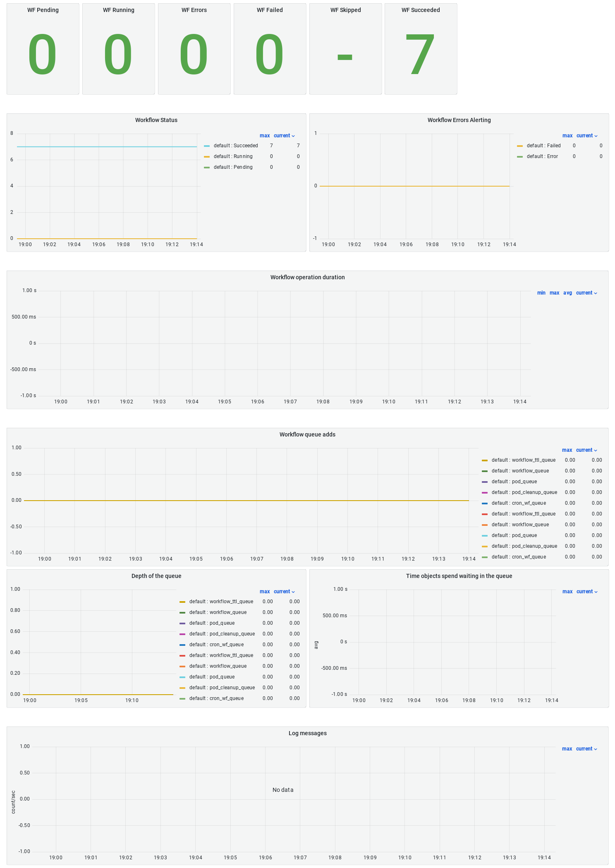Toggle dark green workflow_queue series in Depth of queue

click(218, 612)
